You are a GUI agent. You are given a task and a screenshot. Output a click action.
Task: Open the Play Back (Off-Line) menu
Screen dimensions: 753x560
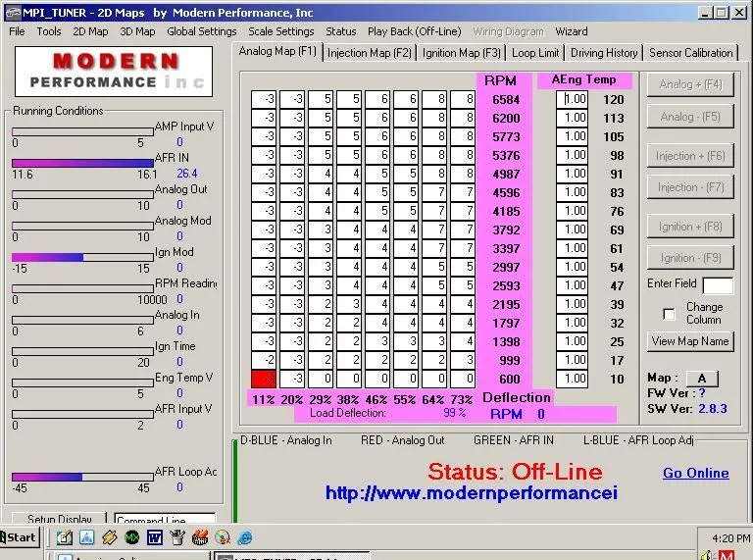[x=414, y=31]
